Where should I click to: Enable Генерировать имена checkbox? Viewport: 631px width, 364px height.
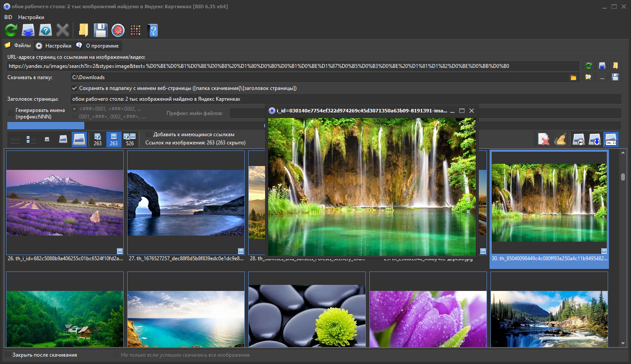[11, 113]
